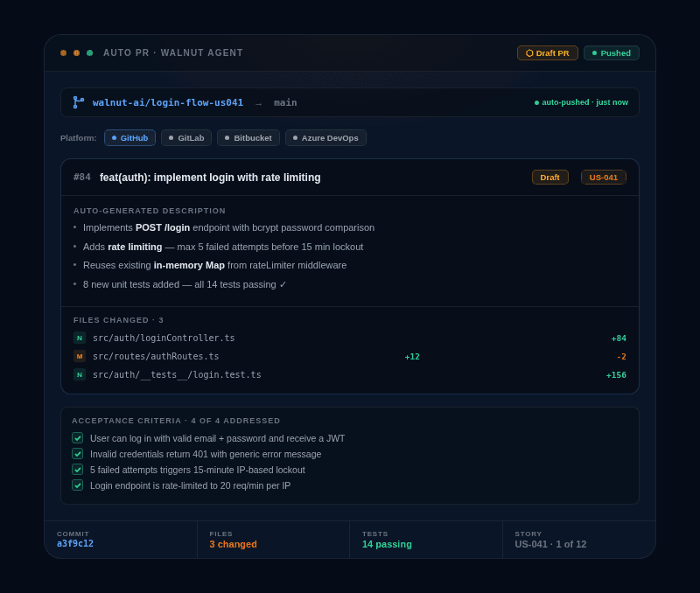Click the "N" status icon for login.test.ts
700x593 pixels.
tap(79, 374)
